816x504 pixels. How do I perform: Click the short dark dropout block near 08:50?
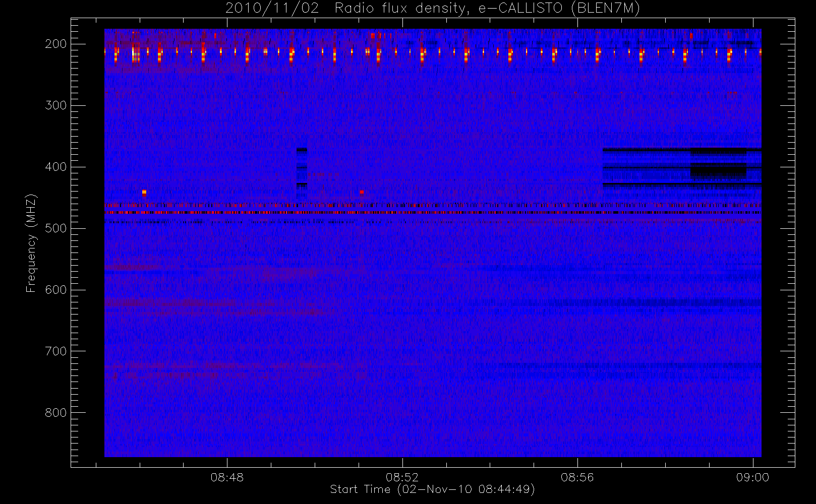pos(302,168)
